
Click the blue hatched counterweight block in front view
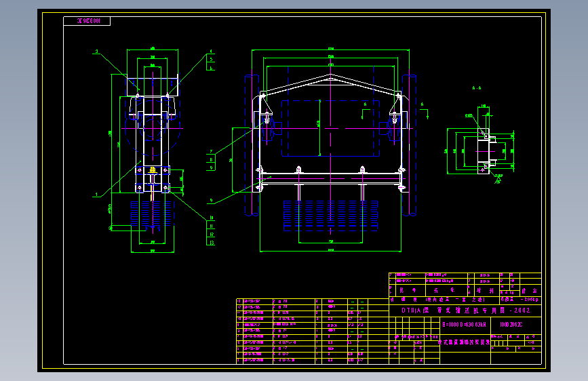(330, 216)
